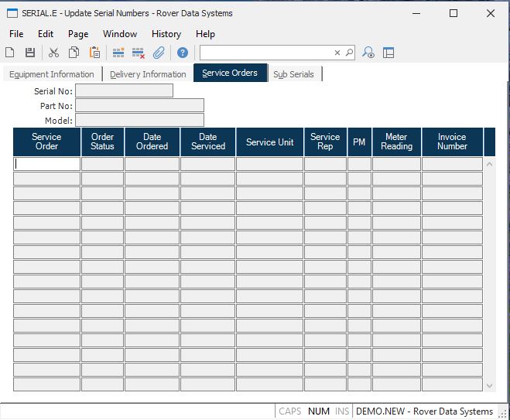The width and height of the screenshot is (510, 420).
Task: Click the Save disk icon
Action: tap(30, 53)
